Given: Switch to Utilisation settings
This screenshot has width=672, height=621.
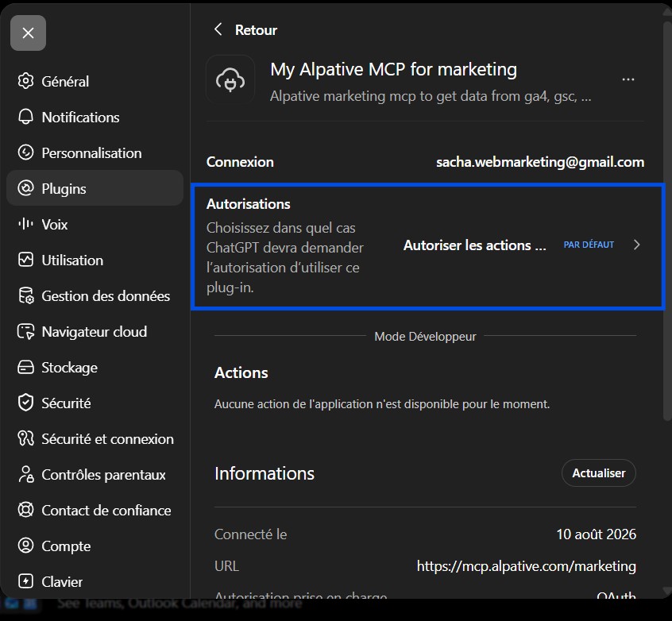Looking at the screenshot, I should tap(95, 260).
